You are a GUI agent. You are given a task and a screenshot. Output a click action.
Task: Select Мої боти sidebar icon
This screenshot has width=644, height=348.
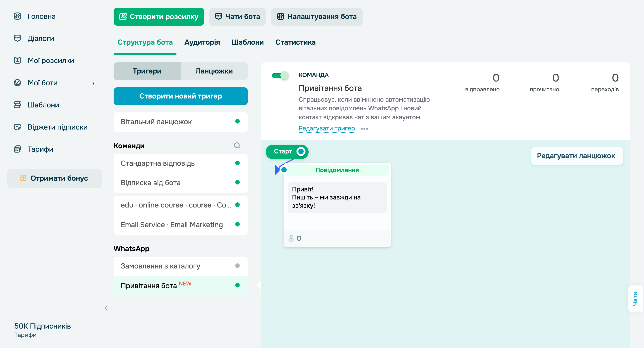17,83
